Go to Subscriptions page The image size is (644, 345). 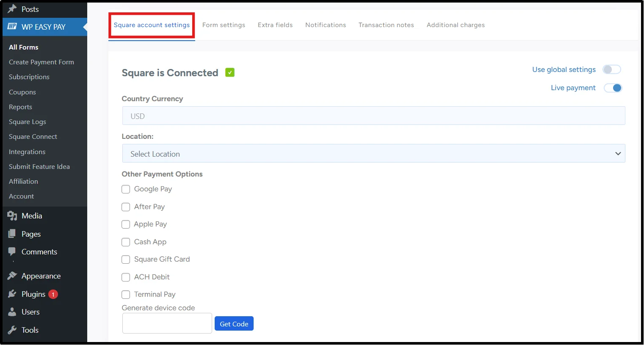pyautogui.click(x=29, y=77)
